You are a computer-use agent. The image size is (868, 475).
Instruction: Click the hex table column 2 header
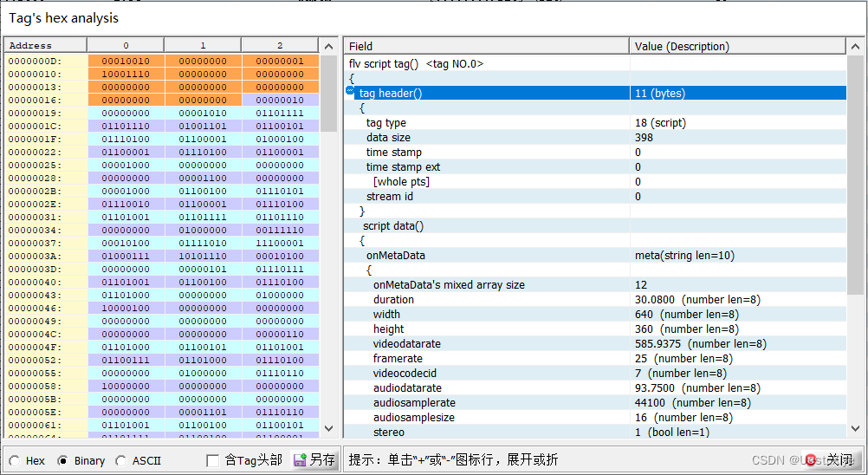280,45
